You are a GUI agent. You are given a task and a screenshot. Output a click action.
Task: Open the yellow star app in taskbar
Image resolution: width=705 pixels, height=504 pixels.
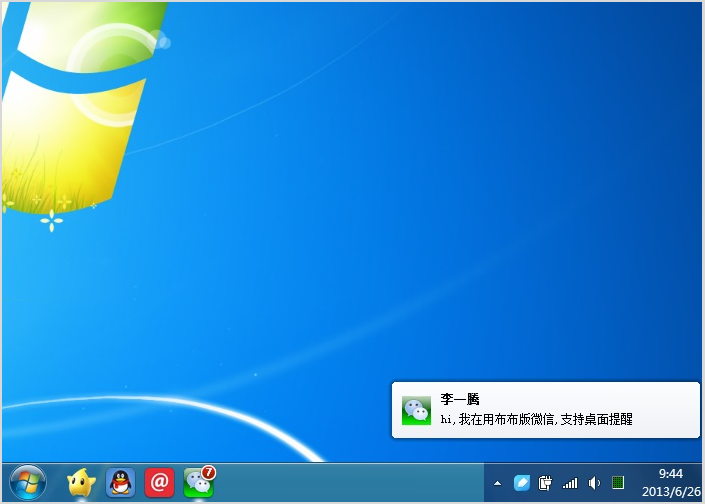pyautogui.click(x=81, y=482)
